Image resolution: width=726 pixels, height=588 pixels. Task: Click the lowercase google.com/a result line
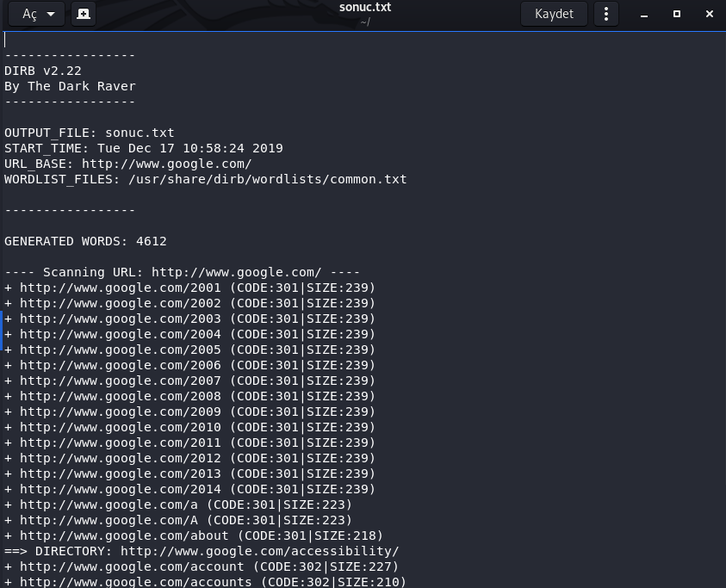[x=178, y=505]
